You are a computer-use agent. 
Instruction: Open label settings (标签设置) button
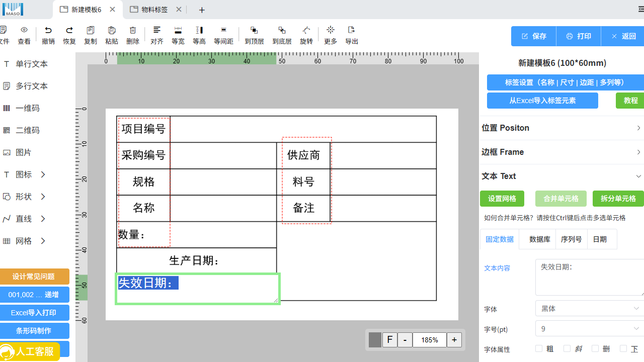point(566,82)
